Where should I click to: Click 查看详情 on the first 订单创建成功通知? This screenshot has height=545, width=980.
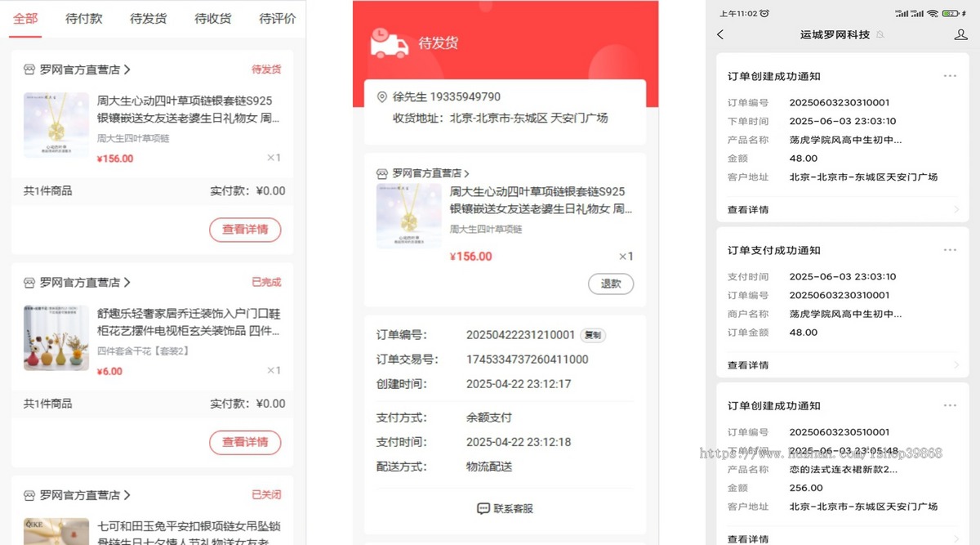(x=748, y=210)
